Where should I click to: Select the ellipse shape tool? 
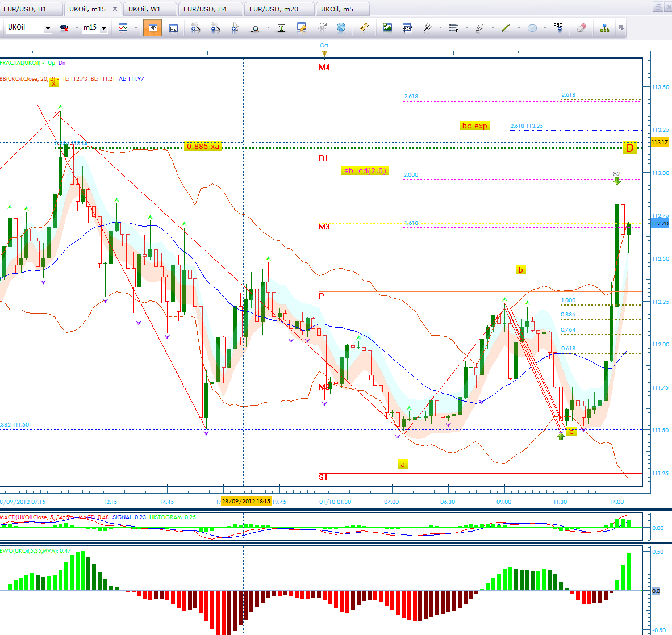[x=532, y=28]
